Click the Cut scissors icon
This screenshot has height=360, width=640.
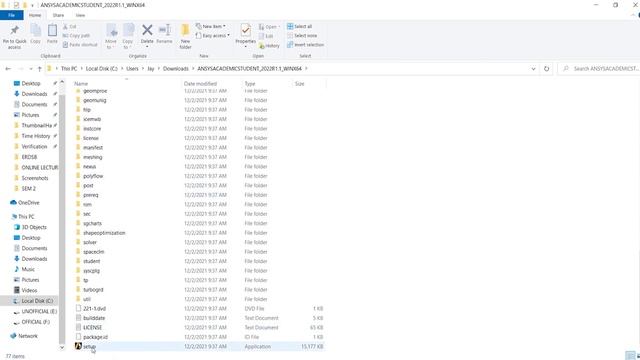[66, 27]
